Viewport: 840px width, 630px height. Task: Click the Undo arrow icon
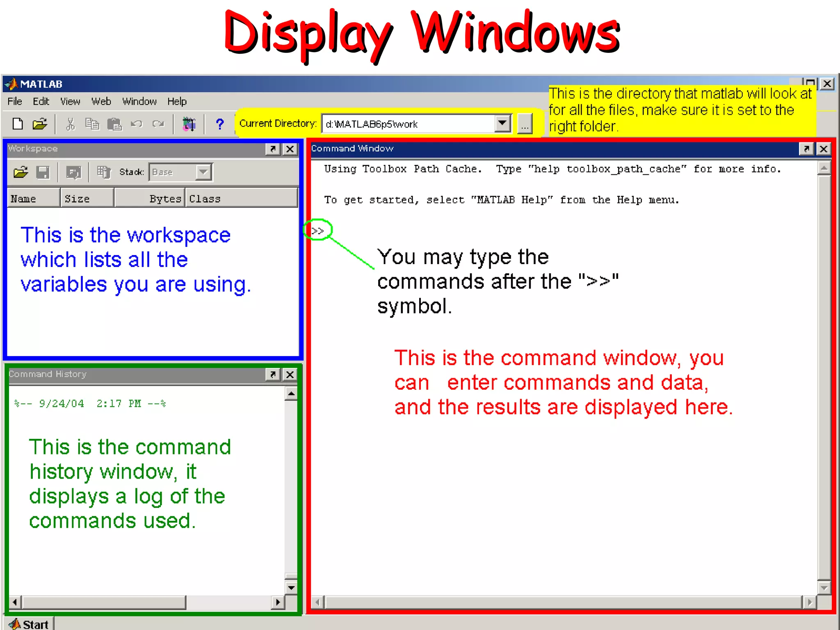[137, 123]
